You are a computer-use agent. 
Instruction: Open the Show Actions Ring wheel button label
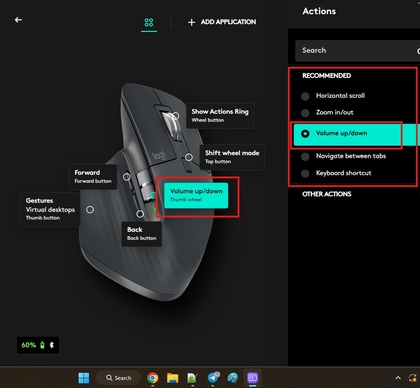[220, 115]
